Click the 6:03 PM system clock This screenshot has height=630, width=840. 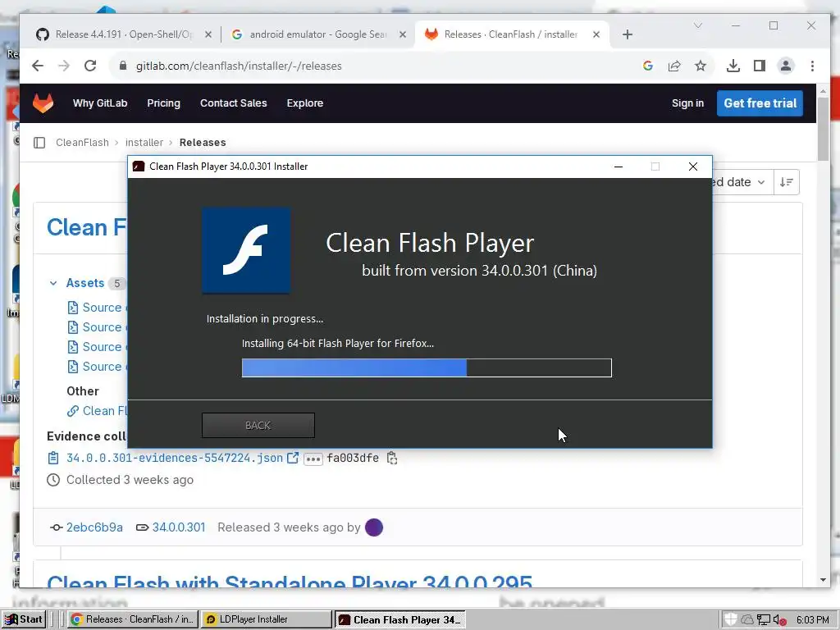pyautogui.click(x=813, y=620)
